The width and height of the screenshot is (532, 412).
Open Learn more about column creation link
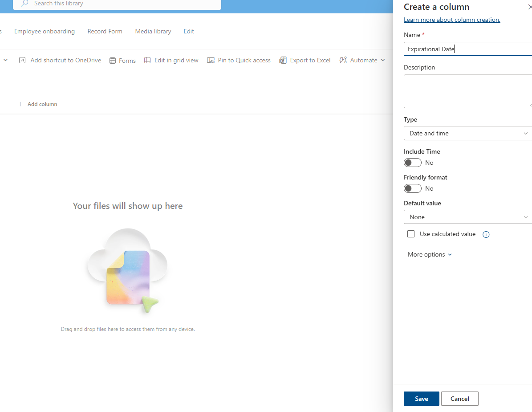point(452,20)
